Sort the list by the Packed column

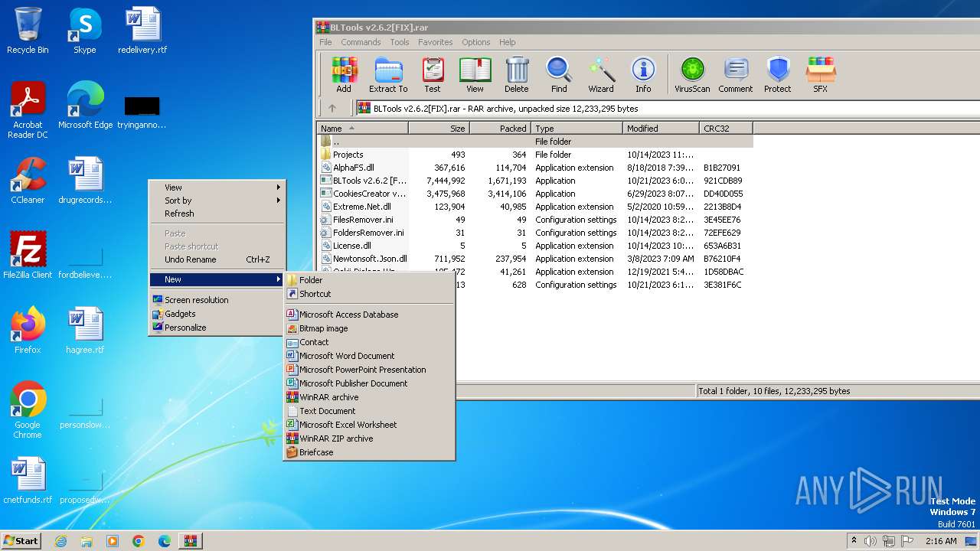(500, 129)
